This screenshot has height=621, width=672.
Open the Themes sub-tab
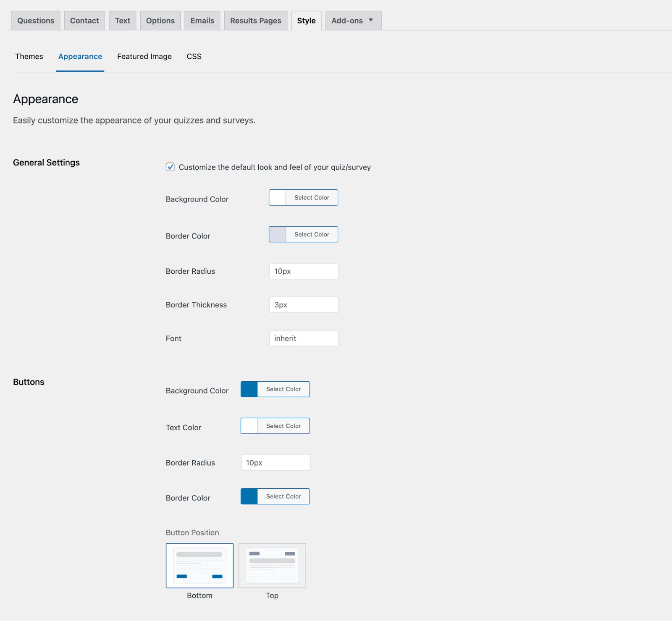point(29,56)
